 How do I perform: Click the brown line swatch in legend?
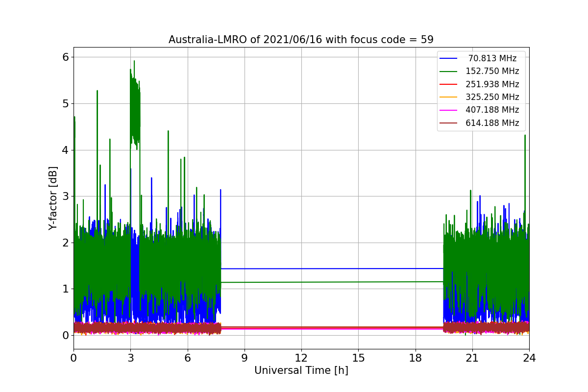pos(448,123)
